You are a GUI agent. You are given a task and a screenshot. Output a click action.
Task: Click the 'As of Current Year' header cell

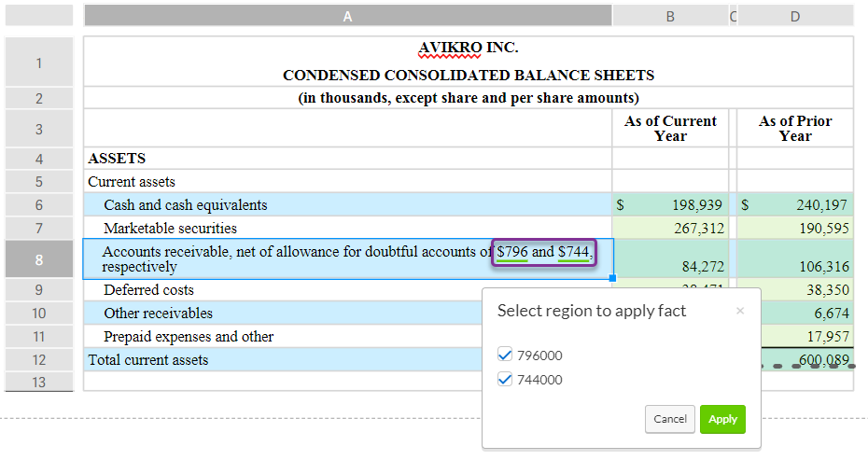670,129
